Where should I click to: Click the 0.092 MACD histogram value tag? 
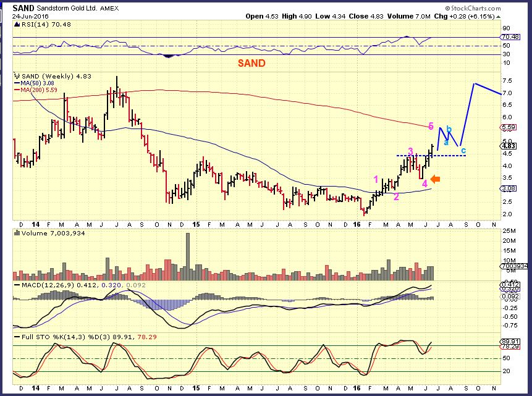point(510,297)
